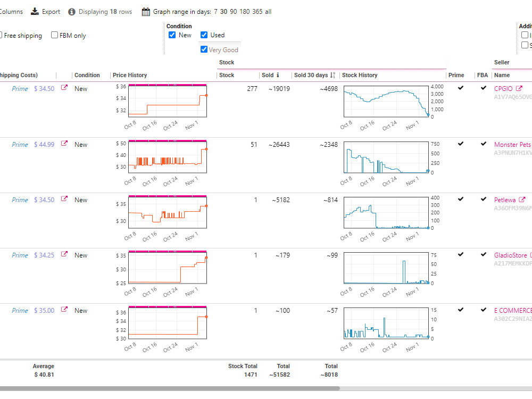Screen dimensions: 532x399
Task: Sort by Prime column header
Action: click(456, 75)
